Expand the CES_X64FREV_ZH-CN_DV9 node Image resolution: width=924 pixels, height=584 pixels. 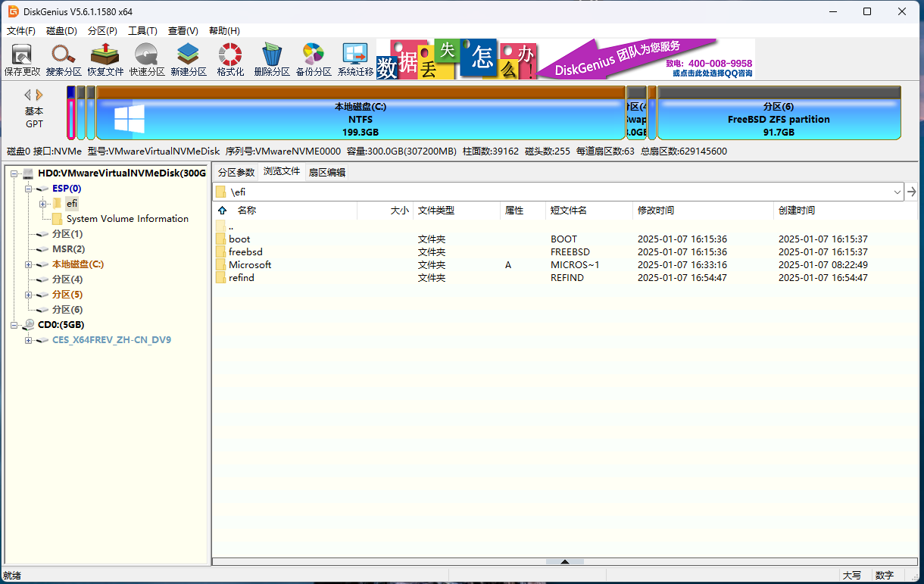pos(28,340)
